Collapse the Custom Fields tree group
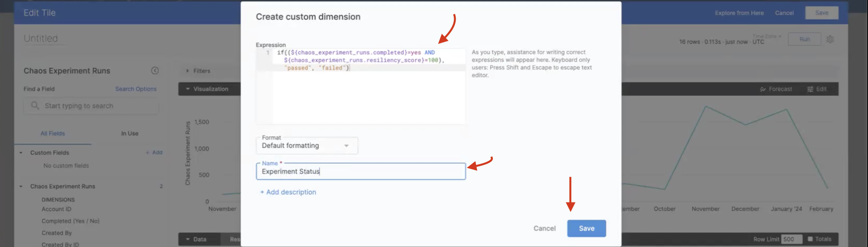Image resolution: width=868 pixels, height=247 pixels. click(21, 153)
